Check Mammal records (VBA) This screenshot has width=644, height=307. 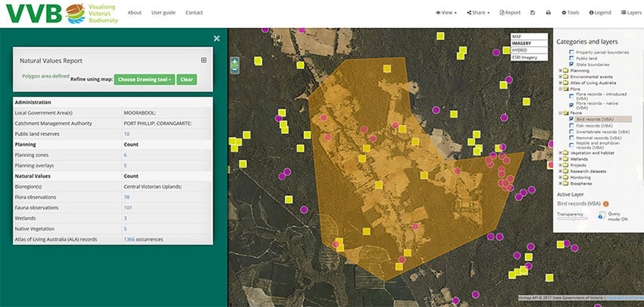pyautogui.click(x=571, y=138)
